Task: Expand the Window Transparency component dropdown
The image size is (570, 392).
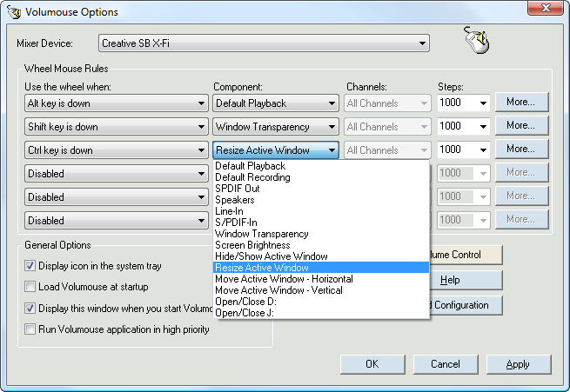Action: (332, 127)
